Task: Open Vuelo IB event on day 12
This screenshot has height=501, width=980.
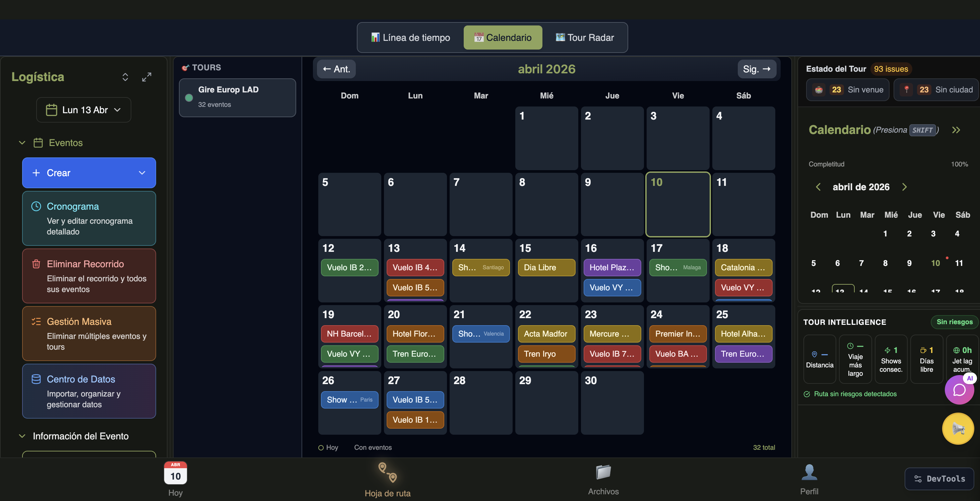Action: click(349, 268)
